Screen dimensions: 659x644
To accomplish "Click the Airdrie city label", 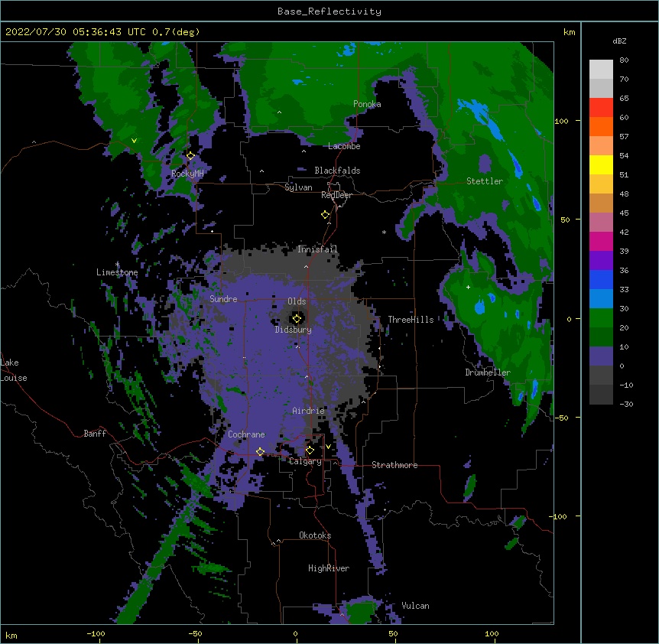I will (x=309, y=411).
